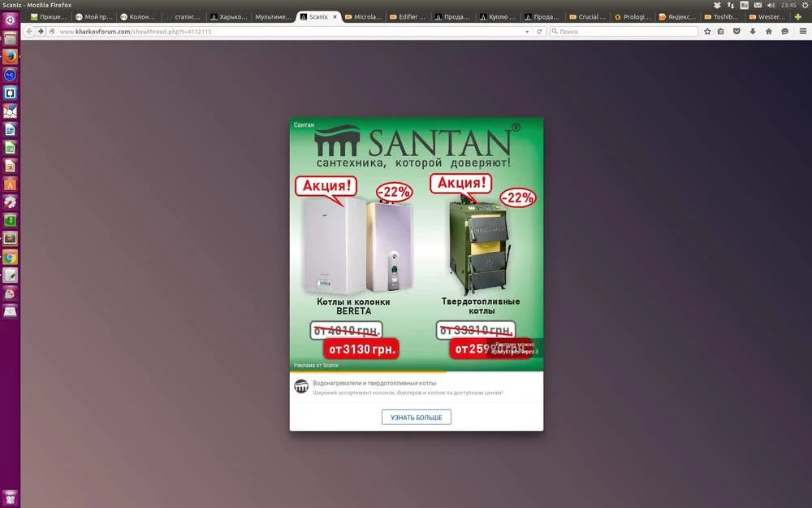Bookmark this page with the star icon

(x=707, y=32)
